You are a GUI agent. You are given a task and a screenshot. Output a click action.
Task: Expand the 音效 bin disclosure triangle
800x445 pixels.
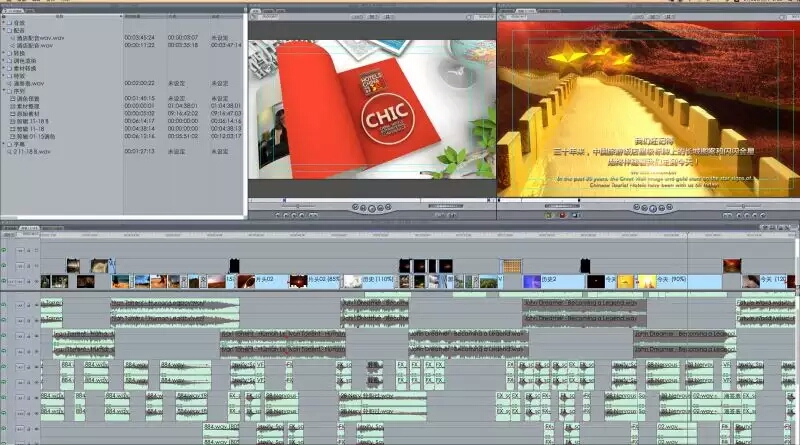coord(4,22)
